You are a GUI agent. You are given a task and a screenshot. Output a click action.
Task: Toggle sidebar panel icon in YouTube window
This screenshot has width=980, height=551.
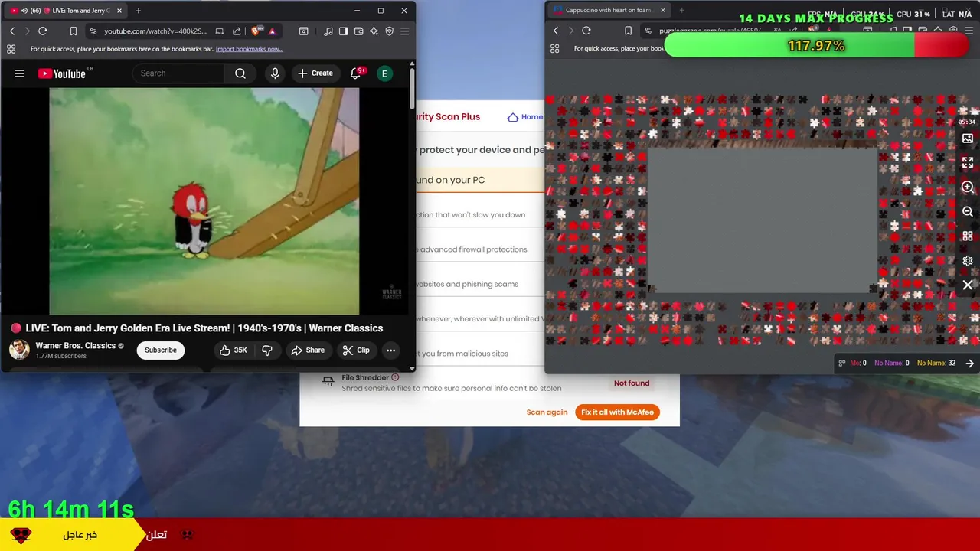pyautogui.click(x=344, y=31)
